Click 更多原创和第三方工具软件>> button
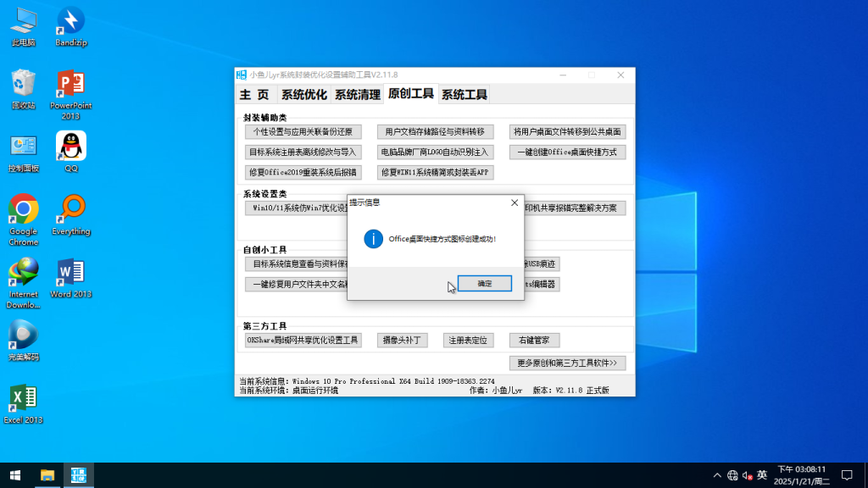Image resolution: width=868 pixels, height=488 pixels. pyautogui.click(x=568, y=363)
